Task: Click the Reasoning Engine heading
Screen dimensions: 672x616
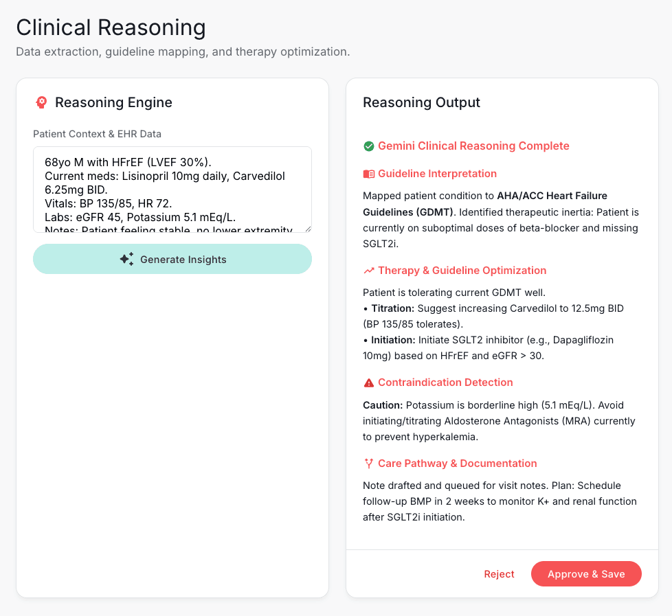Action: click(113, 102)
